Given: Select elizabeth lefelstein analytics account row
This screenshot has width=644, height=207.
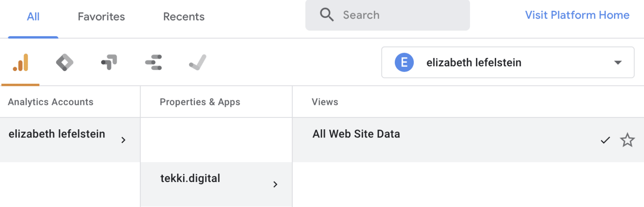Looking at the screenshot, I should point(70,140).
